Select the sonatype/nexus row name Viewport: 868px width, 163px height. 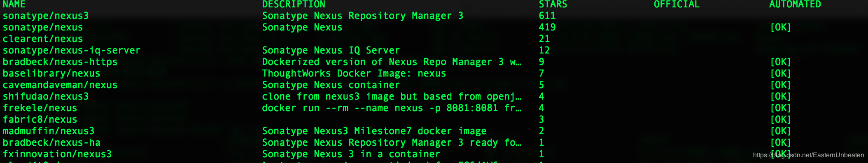point(43,28)
